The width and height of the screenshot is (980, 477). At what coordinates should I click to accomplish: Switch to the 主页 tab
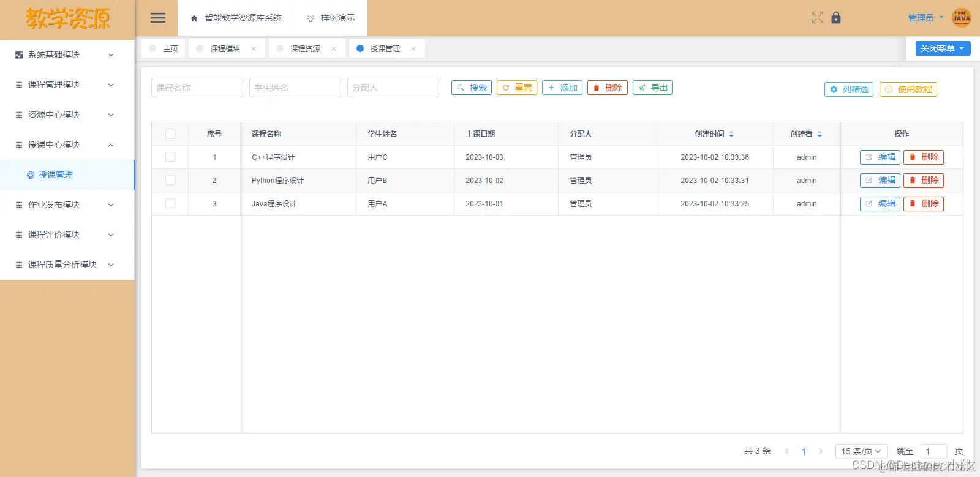[164, 48]
